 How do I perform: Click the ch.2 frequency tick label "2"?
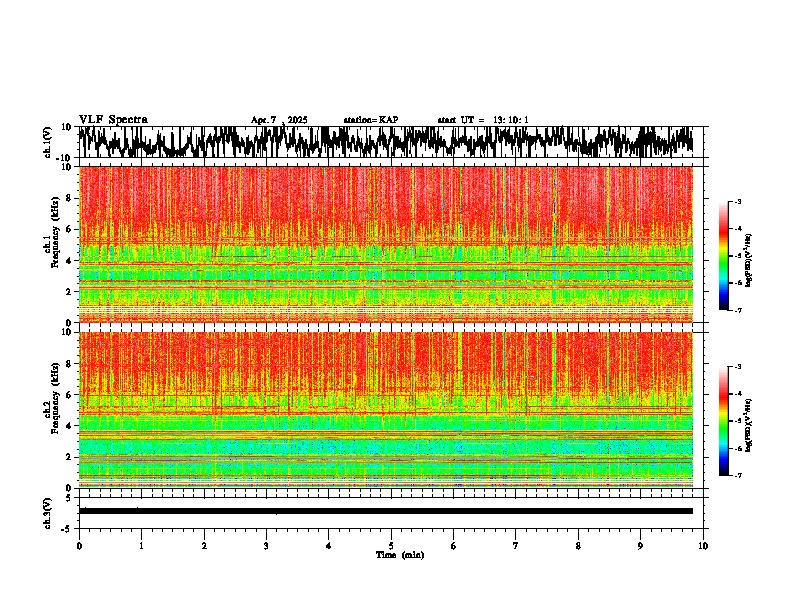coord(70,457)
